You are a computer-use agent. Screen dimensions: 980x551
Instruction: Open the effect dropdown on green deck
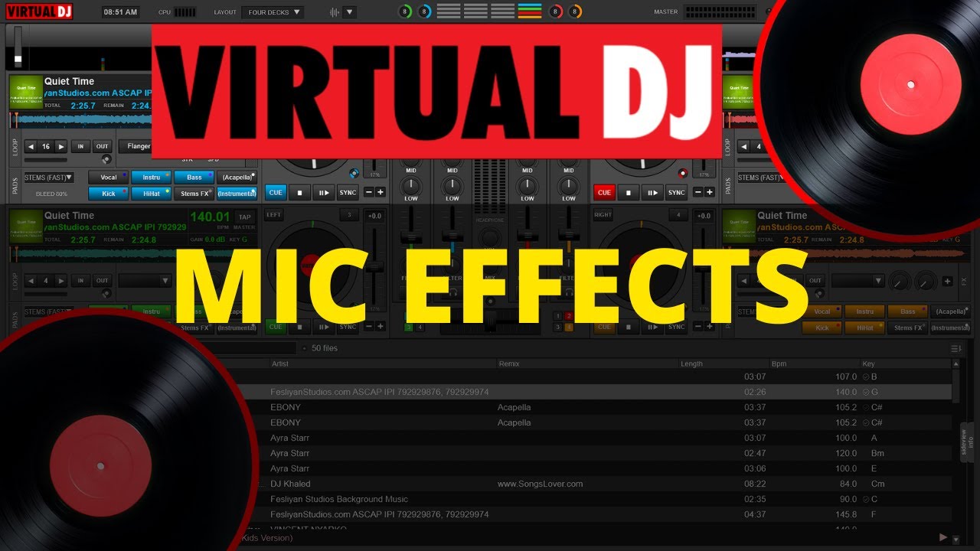(x=145, y=281)
